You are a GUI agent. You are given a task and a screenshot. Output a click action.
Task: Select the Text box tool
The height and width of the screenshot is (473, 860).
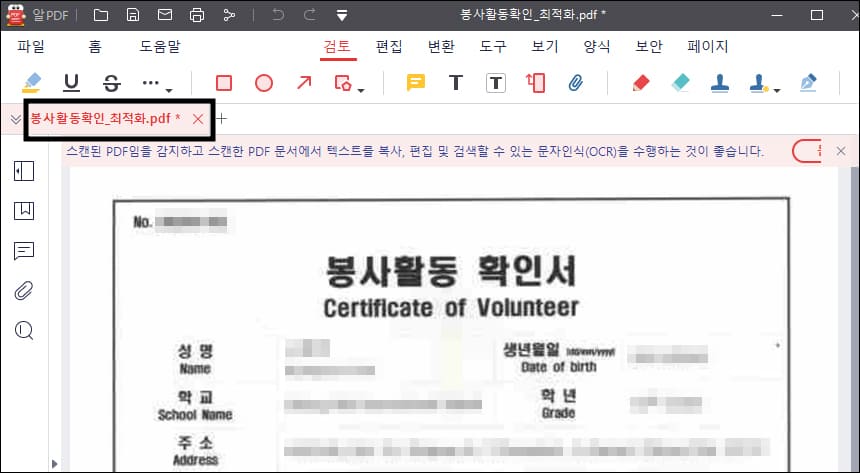[x=496, y=83]
